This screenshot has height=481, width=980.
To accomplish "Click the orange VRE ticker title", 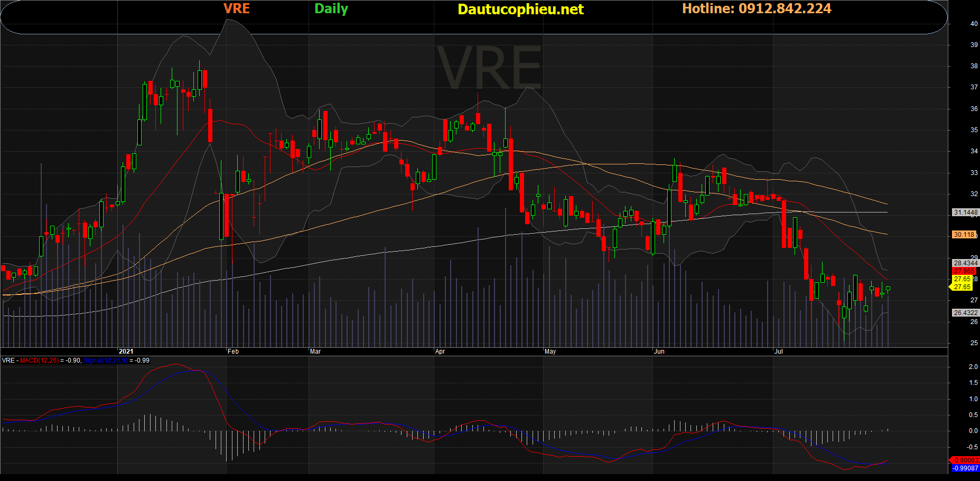I will click(236, 8).
